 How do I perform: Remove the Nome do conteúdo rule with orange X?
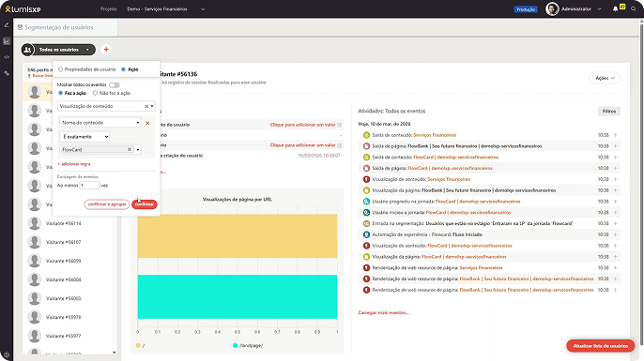point(147,123)
